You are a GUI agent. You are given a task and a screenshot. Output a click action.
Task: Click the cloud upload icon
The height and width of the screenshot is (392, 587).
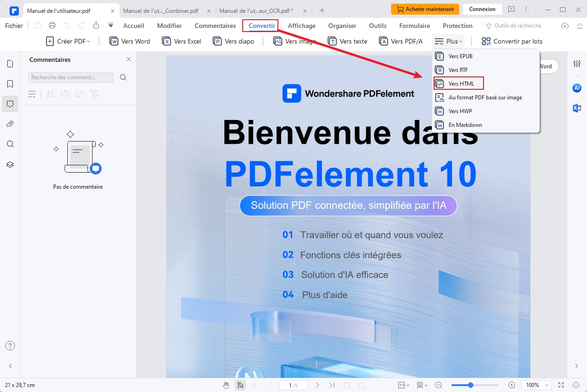565,26
